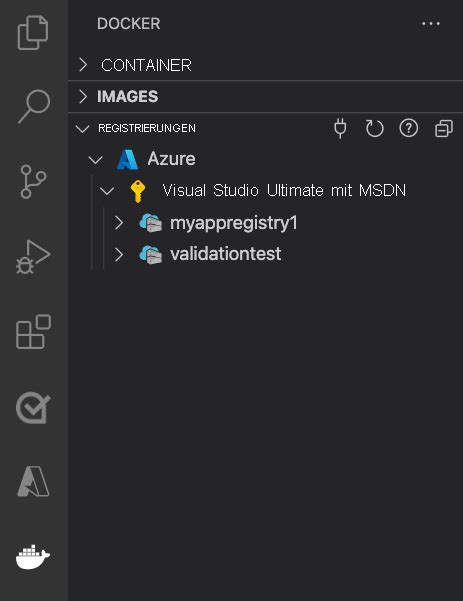Open registries help question mark
Image resolution: width=463 pixels, height=601 pixels.
pyautogui.click(x=409, y=128)
